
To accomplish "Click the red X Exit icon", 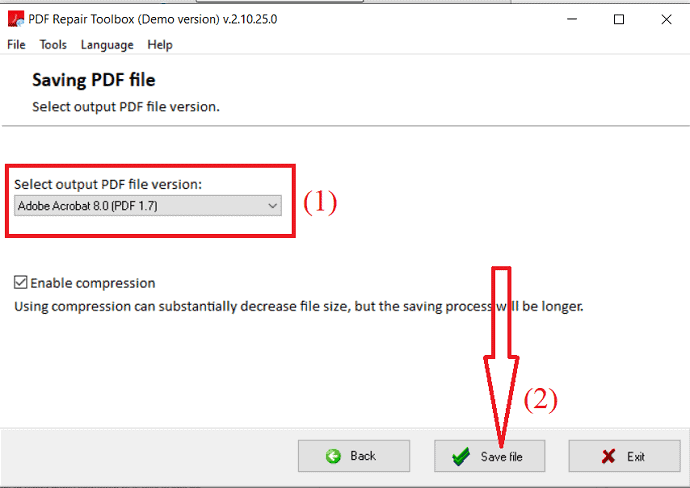I will (x=609, y=456).
